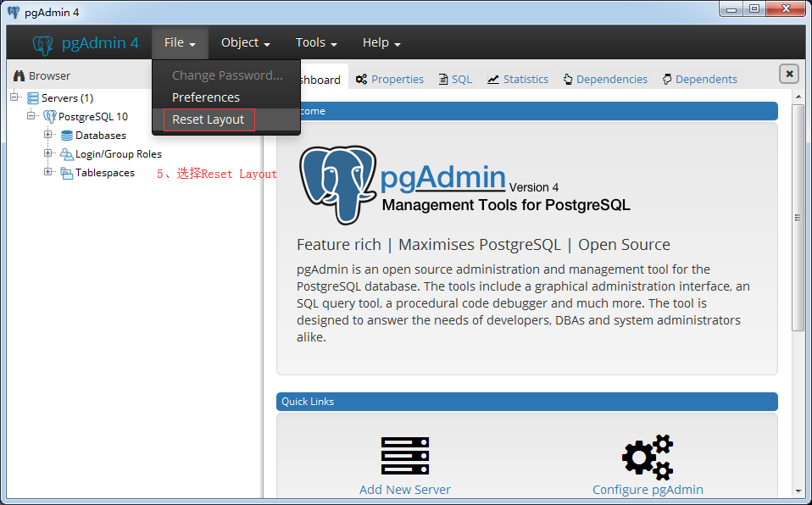The image size is (812, 505).
Task: Click the Configure pgAdmin gears icon
Action: (648, 457)
